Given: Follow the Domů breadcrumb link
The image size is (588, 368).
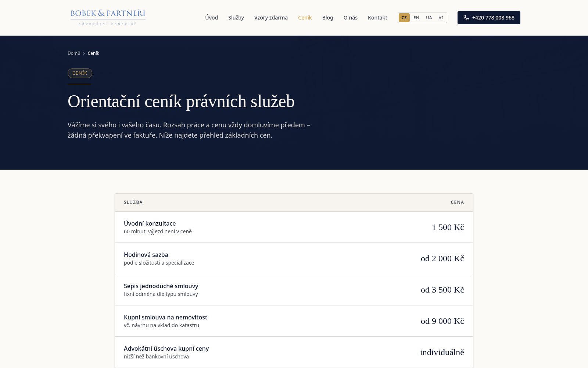Looking at the screenshot, I should (x=74, y=53).
